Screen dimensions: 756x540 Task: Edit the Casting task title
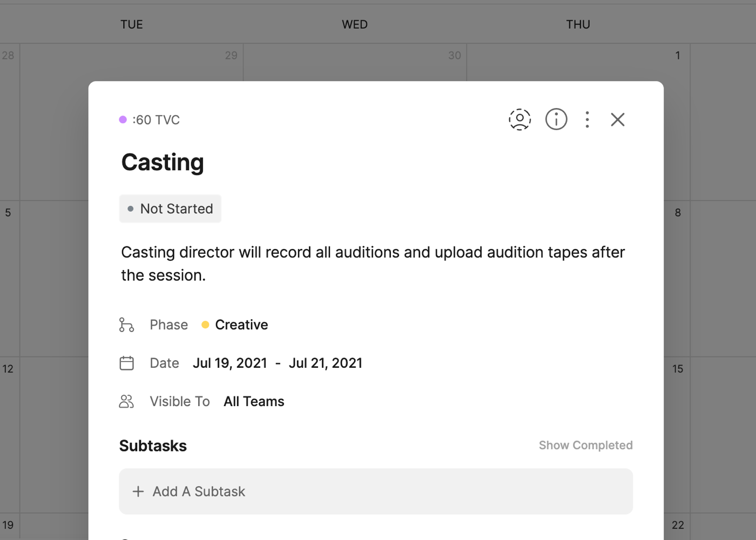point(163,162)
